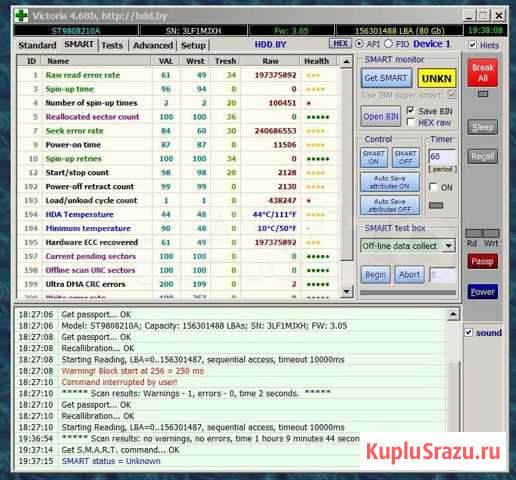Screen dimensions: 516x480
Task: Click the green cross Victoria app icon
Action: (x=22, y=16)
